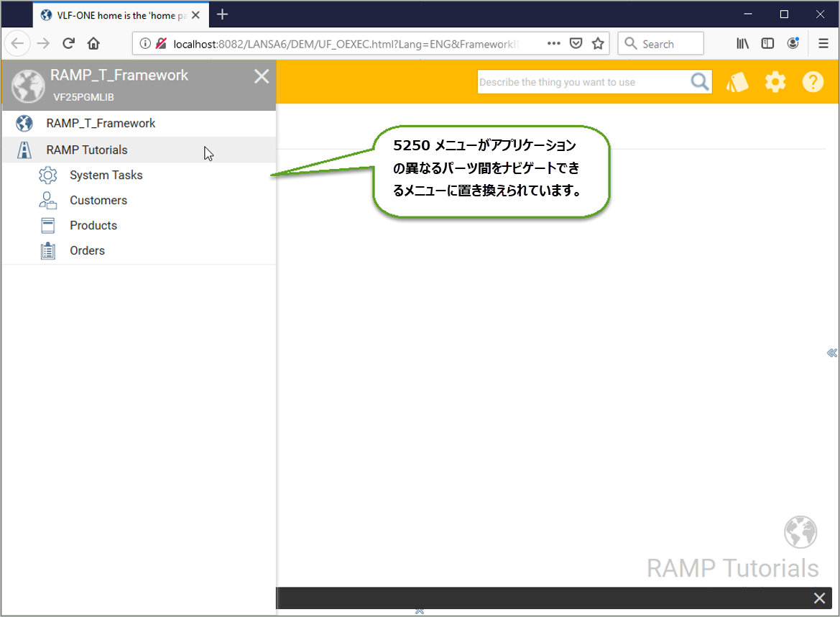Open Customers menu entry
This screenshot has width=840, height=617.
(139, 200)
